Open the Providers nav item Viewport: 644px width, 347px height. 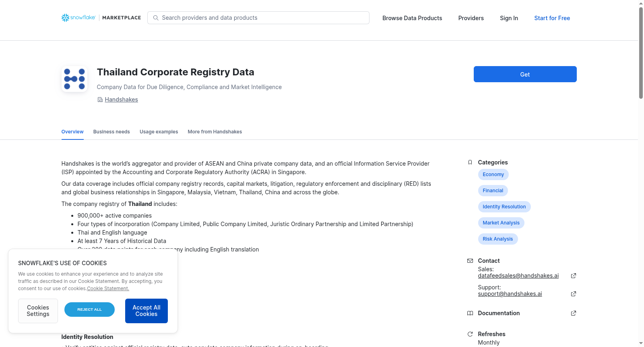(x=471, y=18)
